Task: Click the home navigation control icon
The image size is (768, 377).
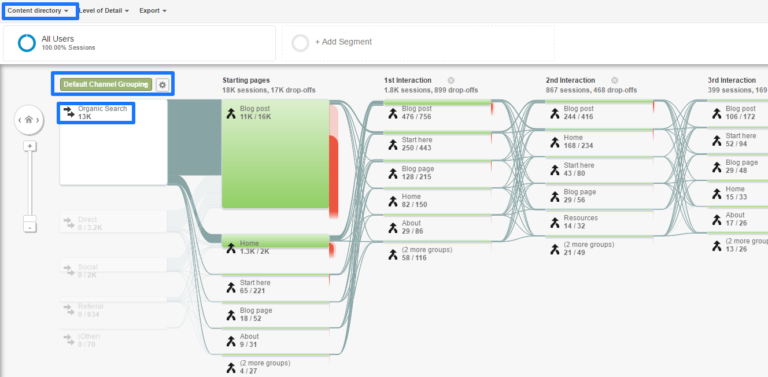Action: coord(28,119)
